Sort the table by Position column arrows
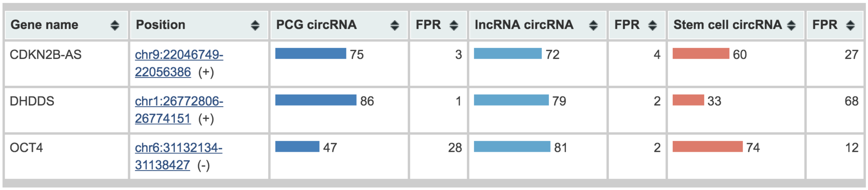 click(255, 25)
